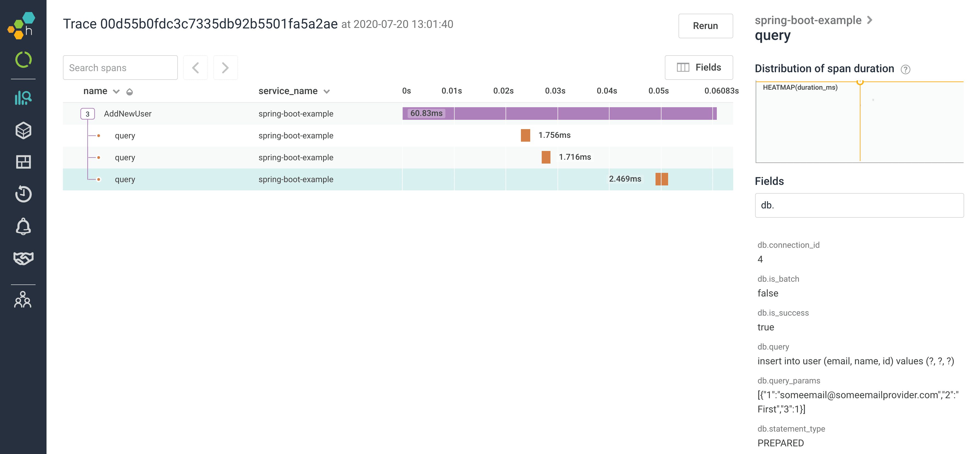
Task: Open the SLO handshake icon
Action: (x=23, y=258)
